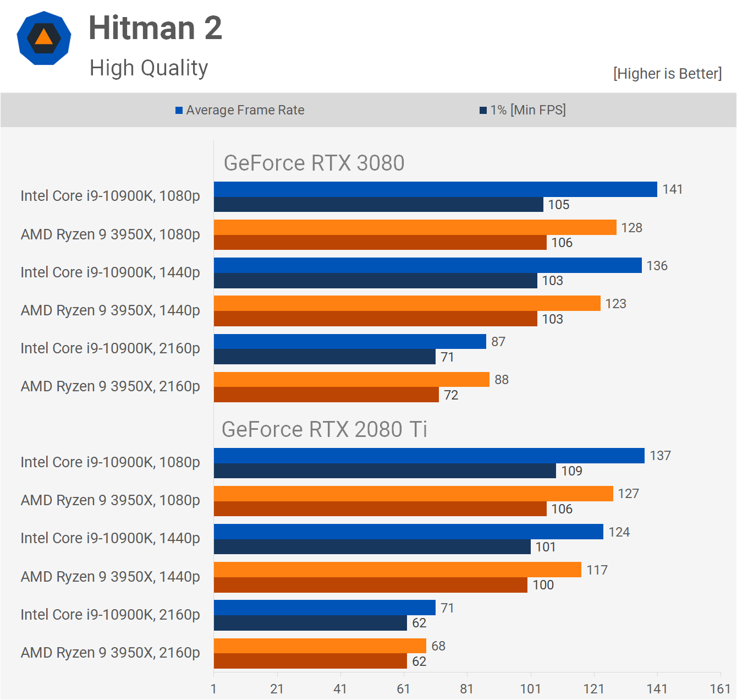Click the 62 value under the 68 bar
This screenshot has height=700, width=737.
pyautogui.click(x=419, y=661)
